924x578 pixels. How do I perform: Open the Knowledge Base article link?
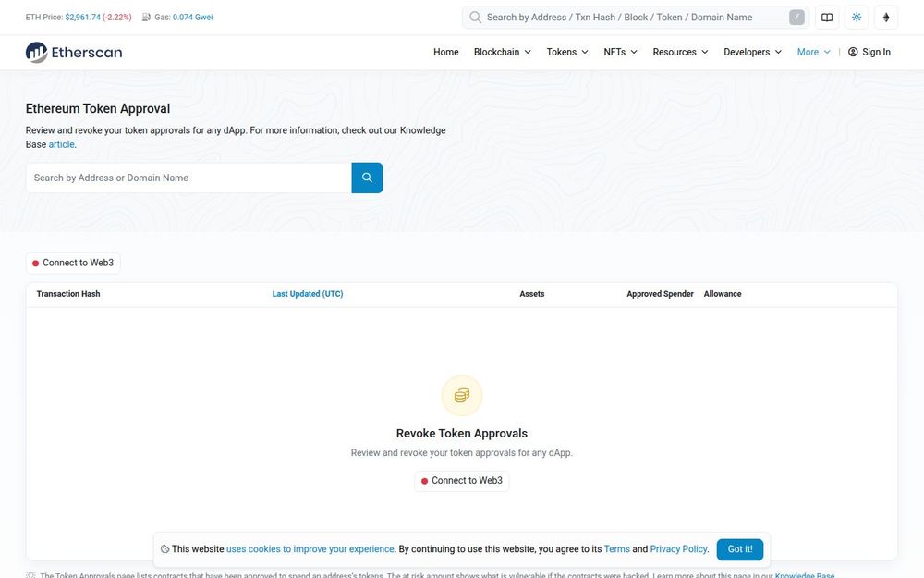click(x=61, y=144)
